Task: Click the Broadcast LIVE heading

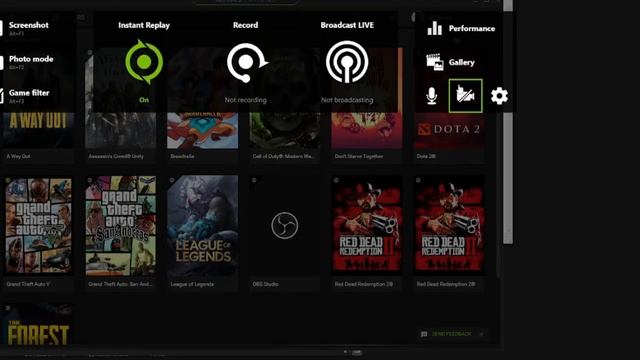Action: click(x=347, y=25)
